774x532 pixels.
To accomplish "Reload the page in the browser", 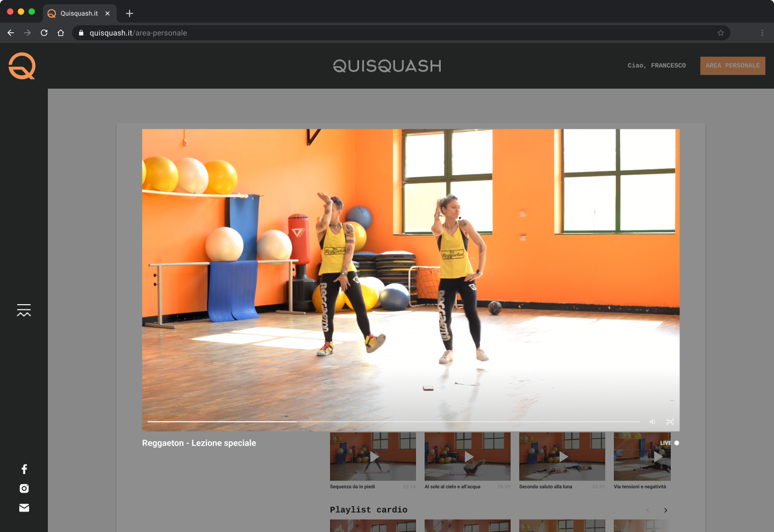I will coord(44,33).
